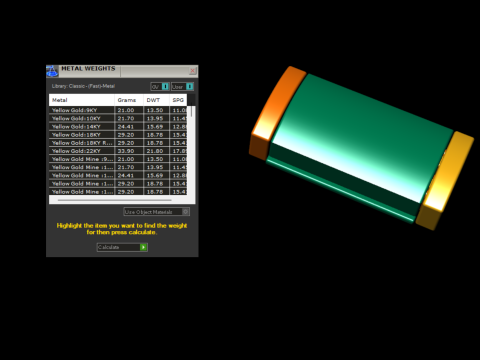Click the Library: Classic-(Fast)-Metal label
This screenshot has width=480, height=360.
pyautogui.click(x=83, y=86)
